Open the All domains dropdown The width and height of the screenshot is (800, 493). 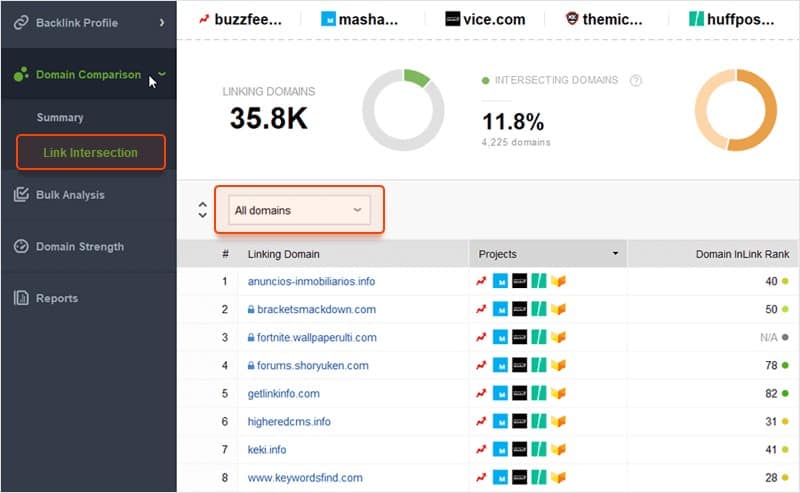[x=299, y=210]
